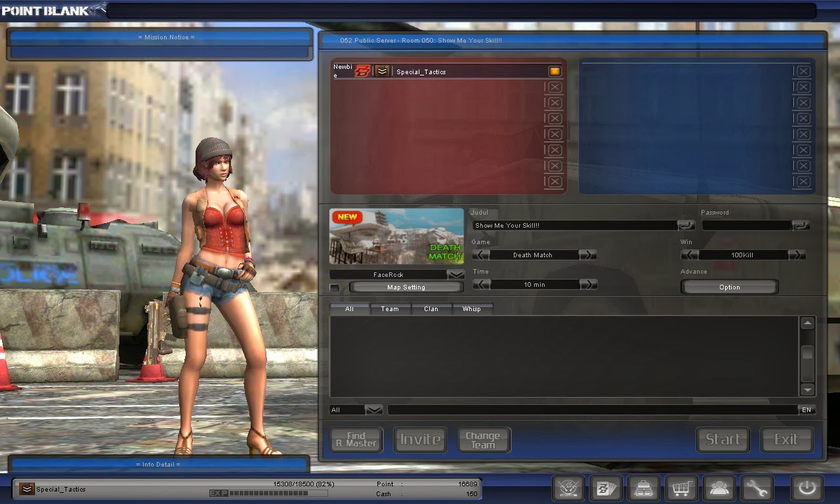Click the Mission Notice header
Viewport: 840px width, 504px height.
tap(159, 37)
